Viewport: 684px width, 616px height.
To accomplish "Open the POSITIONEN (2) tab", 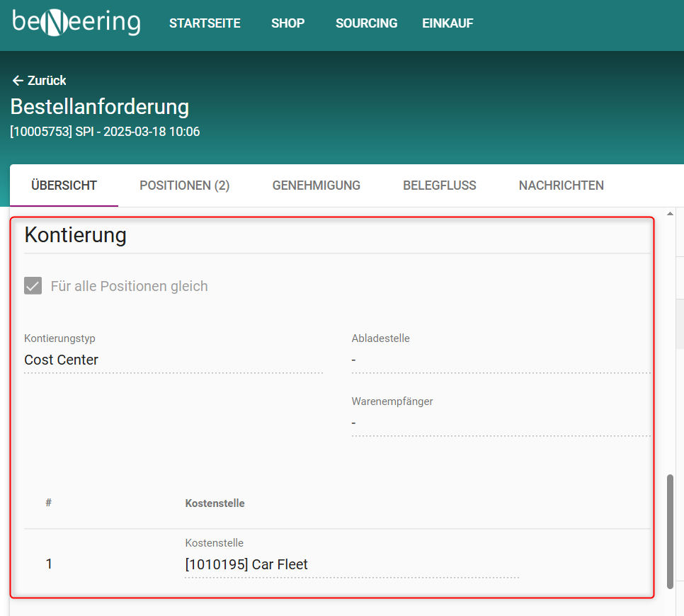I will pyautogui.click(x=184, y=186).
